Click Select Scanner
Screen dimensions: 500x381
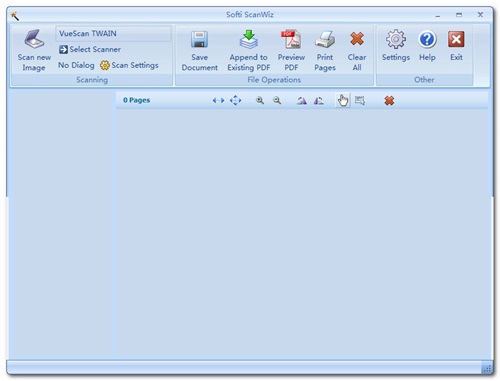tap(90, 49)
